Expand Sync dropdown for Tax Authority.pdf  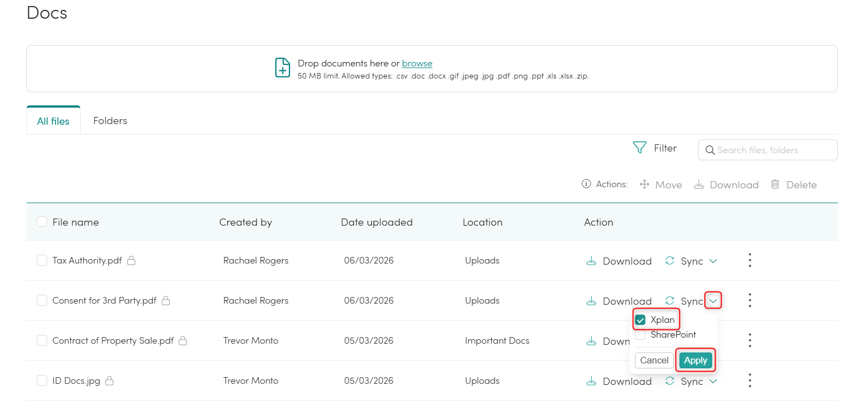(x=713, y=261)
